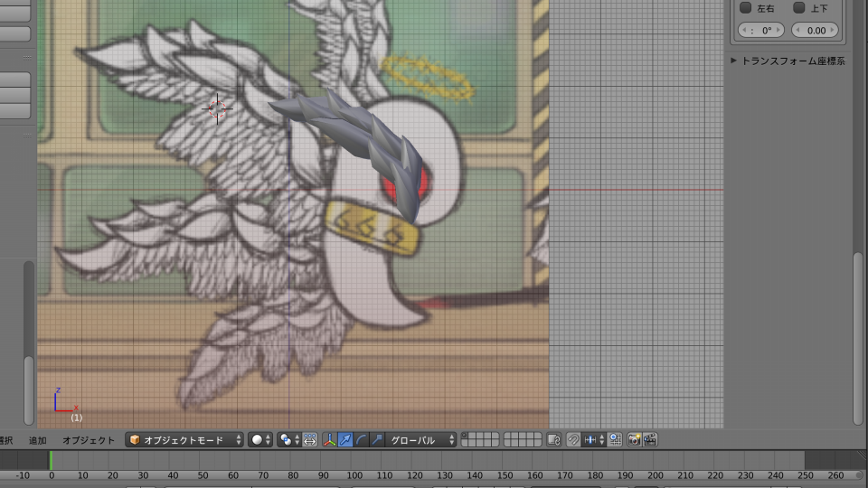Render OpenGL animation with clapperboard icon
Viewport: 868px width, 488px height.
tap(650, 440)
